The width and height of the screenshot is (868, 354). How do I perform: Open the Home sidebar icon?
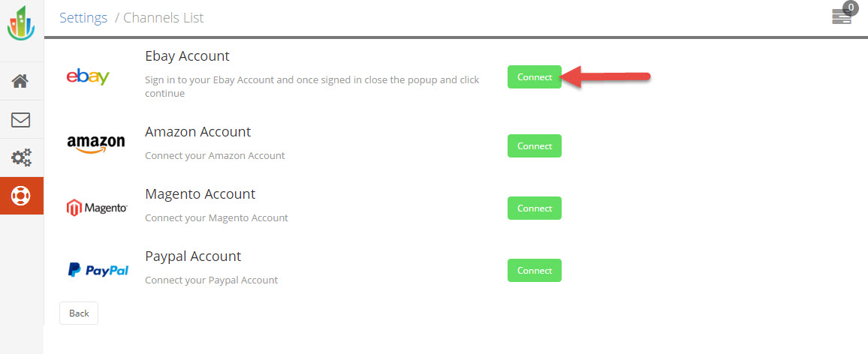(x=21, y=81)
